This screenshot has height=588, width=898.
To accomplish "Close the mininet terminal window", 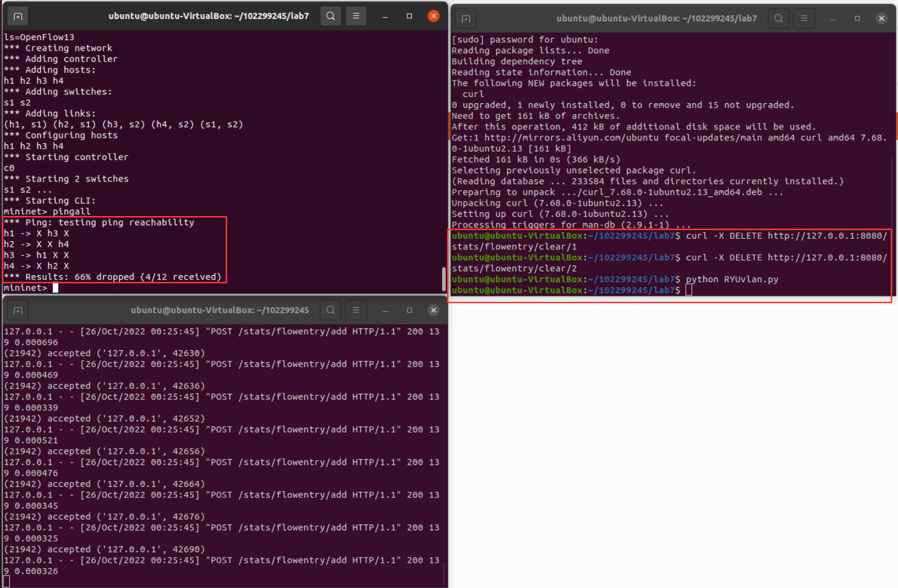I will click(x=434, y=16).
